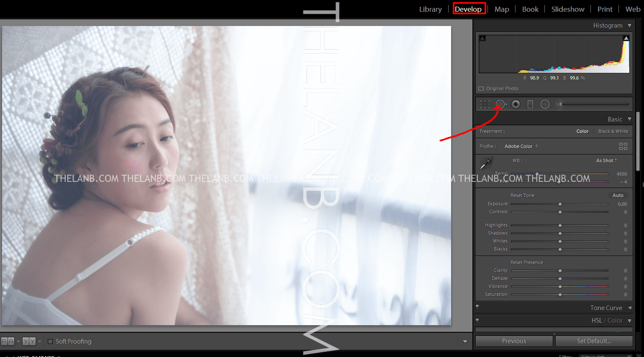Viewport: 644px width, 357px height.
Task: Switch treatment to Black & White
Action: point(613,131)
